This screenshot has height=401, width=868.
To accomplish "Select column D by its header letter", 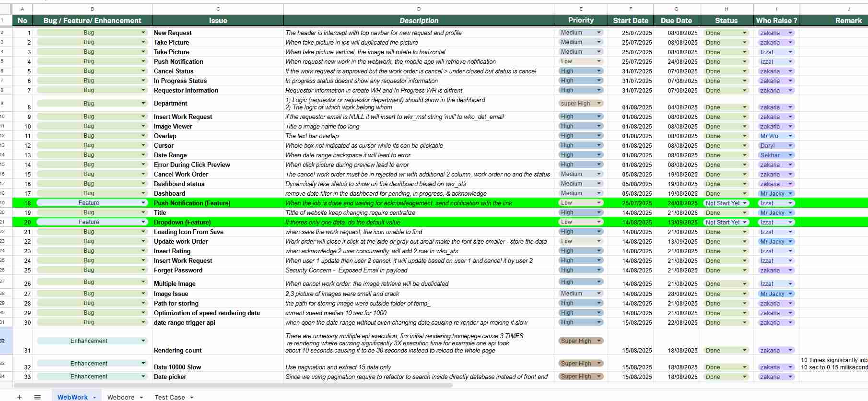I will pyautogui.click(x=419, y=9).
